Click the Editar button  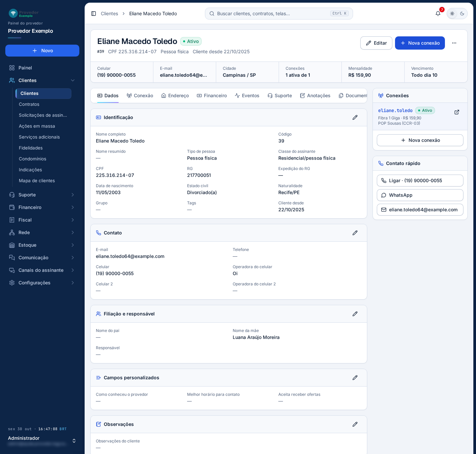[x=376, y=43]
